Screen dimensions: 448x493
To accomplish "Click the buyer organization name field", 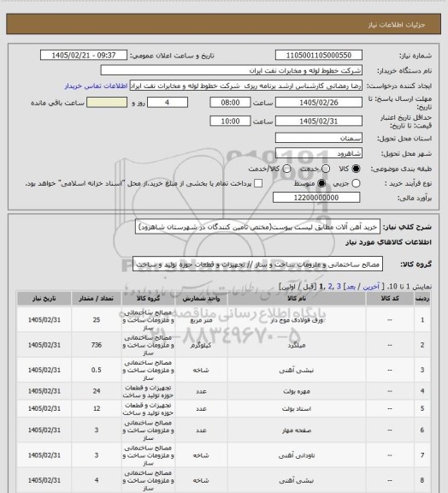I will [231, 70].
